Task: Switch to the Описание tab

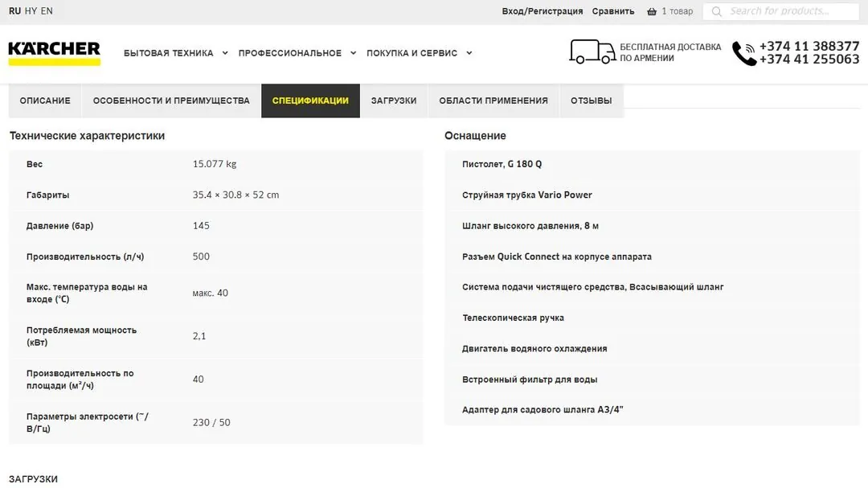Action: click(x=45, y=100)
